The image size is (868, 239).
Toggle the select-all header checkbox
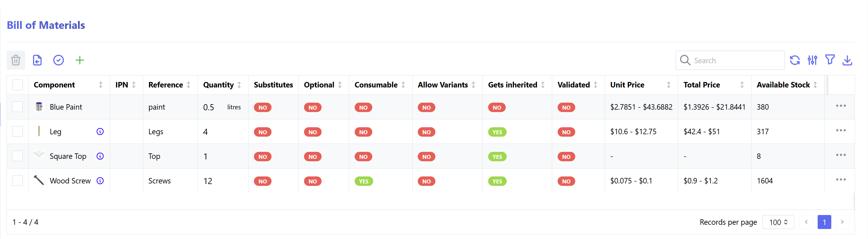pyautogui.click(x=18, y=85)
